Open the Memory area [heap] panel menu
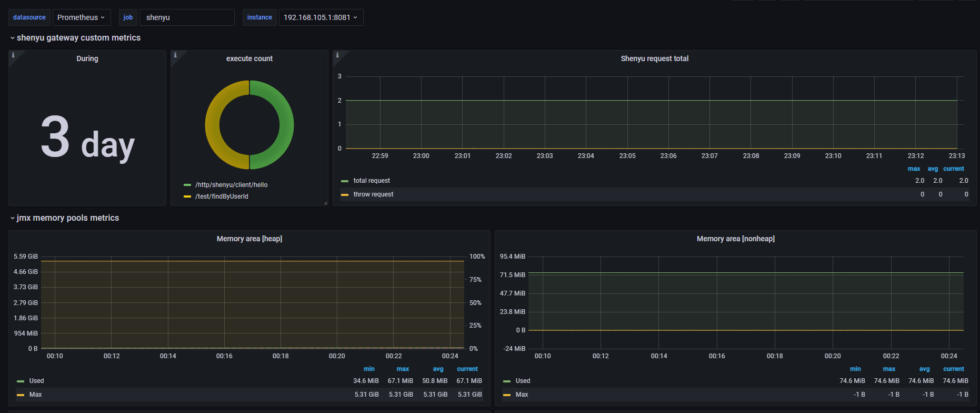This screenshot has height=413, width=980. (x=249, y=239)
